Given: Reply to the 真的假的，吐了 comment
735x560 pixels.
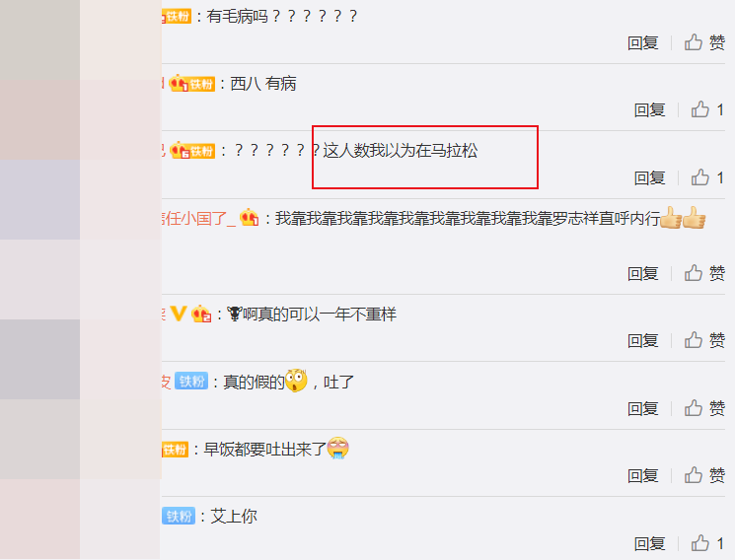Looking at the screenshot, I should 643,408.
